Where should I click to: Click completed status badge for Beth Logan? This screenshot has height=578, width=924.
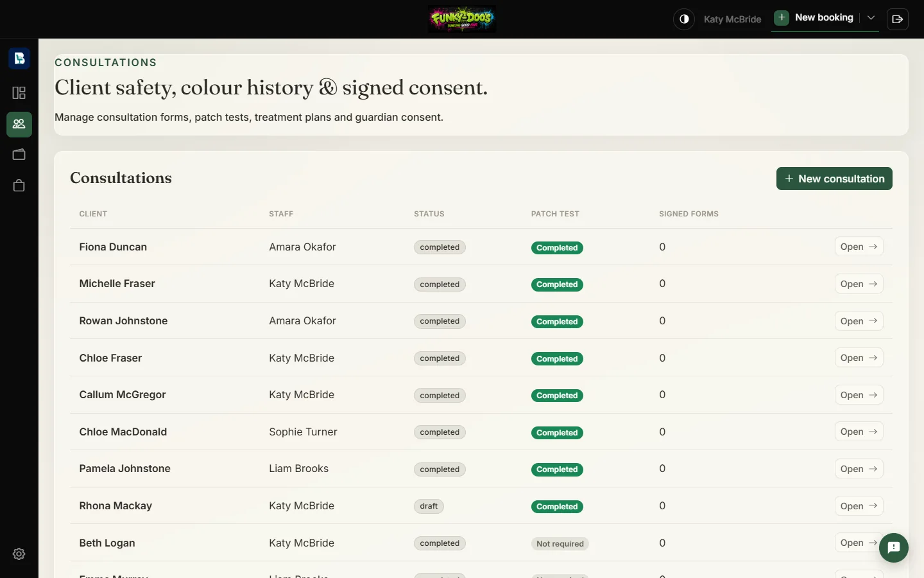[x=440, y=543]
